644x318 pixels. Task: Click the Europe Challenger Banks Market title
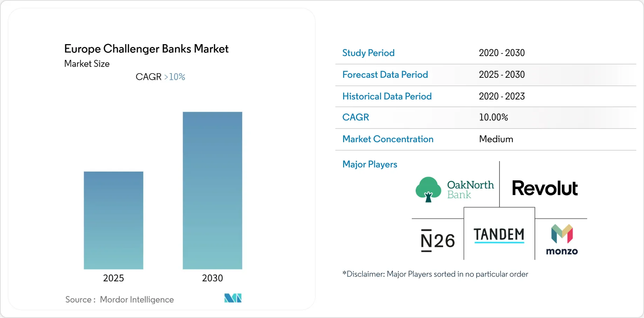146,49
